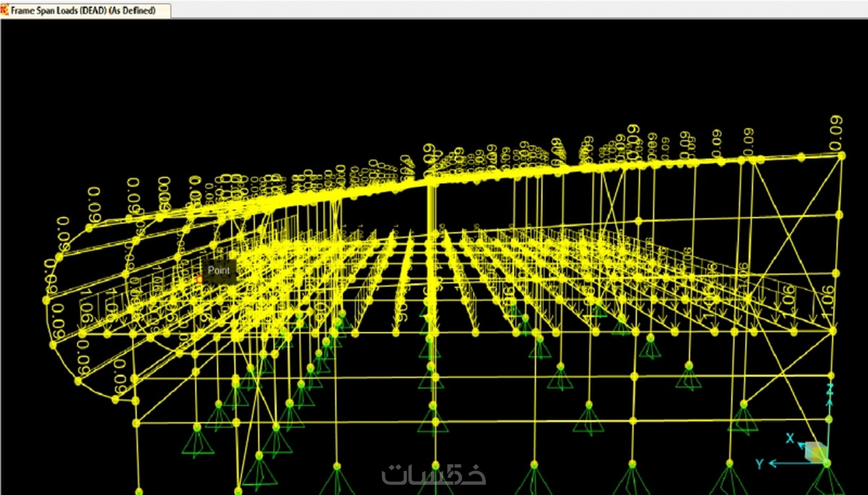Select the red highlighted point beside the Point tooltip
The width and height of the screenshot is (868, 495).
click(x=200, y=279)
